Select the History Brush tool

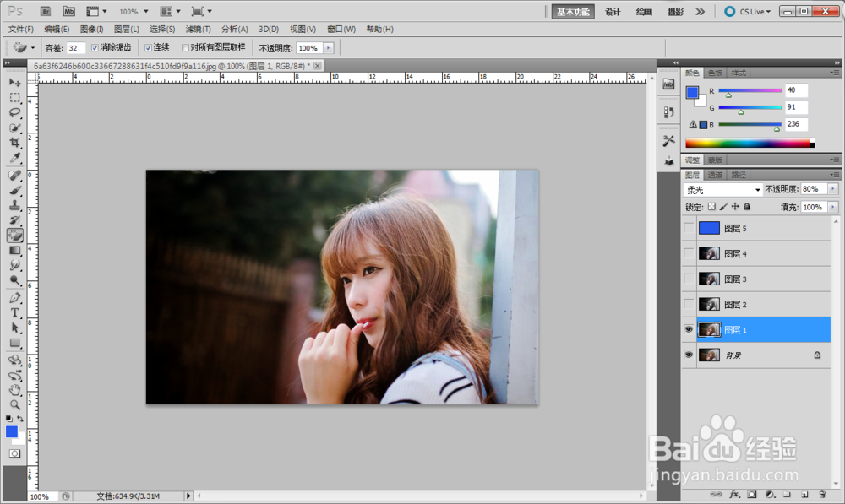pyautogui.click(x=14, y=220)
